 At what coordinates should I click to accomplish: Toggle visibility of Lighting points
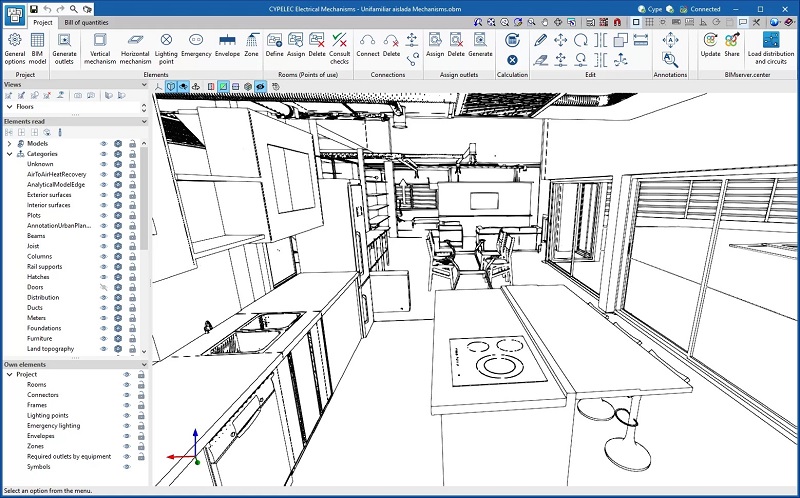[x=126, y=415]
